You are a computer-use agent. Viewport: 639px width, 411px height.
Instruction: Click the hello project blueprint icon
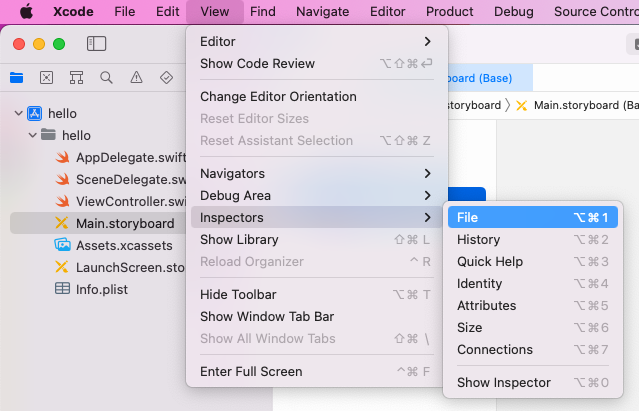click(35, 113)
